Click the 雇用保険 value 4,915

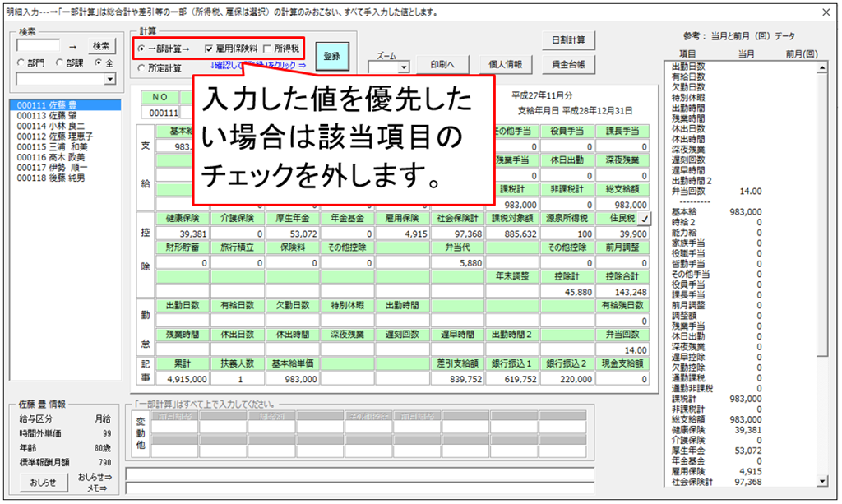(x=403, y=234)
